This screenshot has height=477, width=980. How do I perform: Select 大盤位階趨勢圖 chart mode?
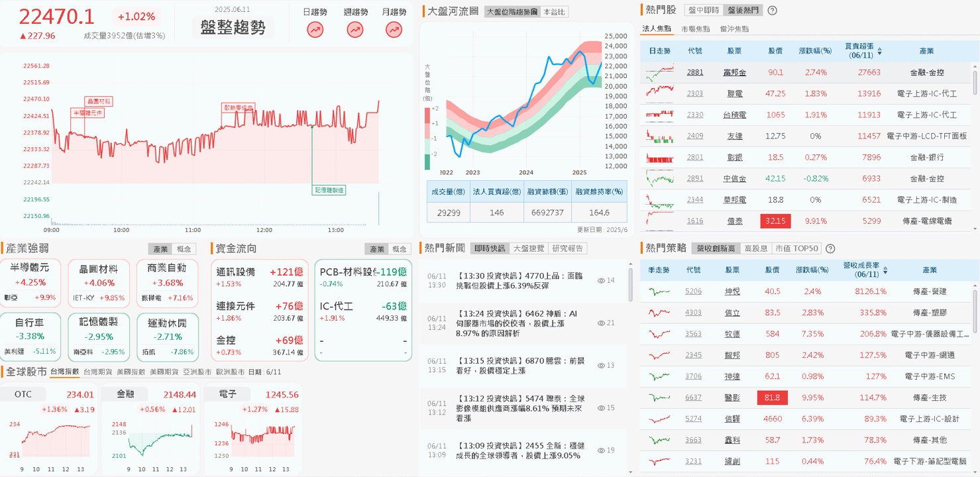[x=511, y=12]
